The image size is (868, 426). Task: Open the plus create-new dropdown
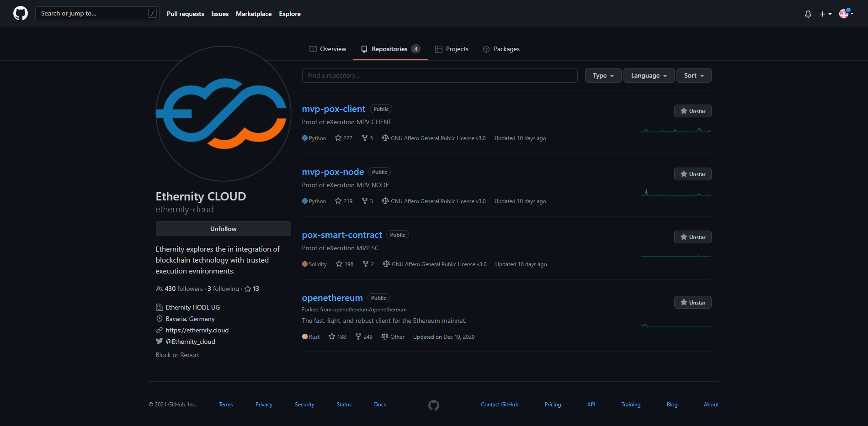tap(825, 14)
